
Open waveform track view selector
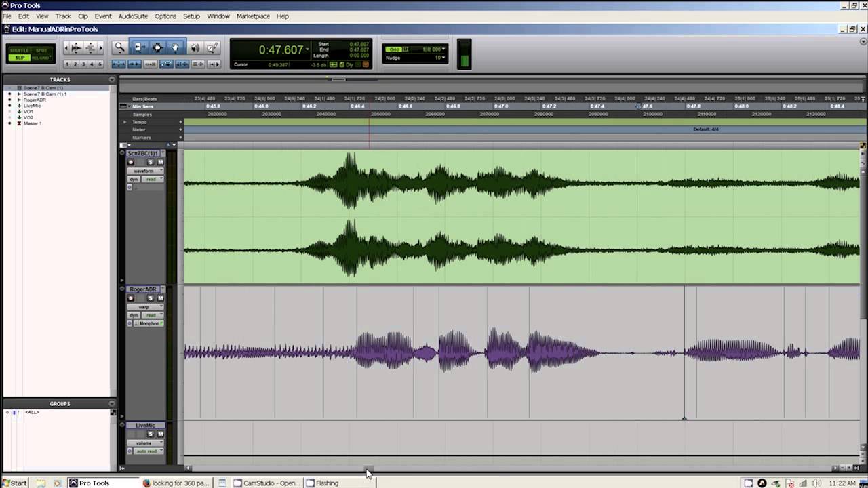point(145,171)
